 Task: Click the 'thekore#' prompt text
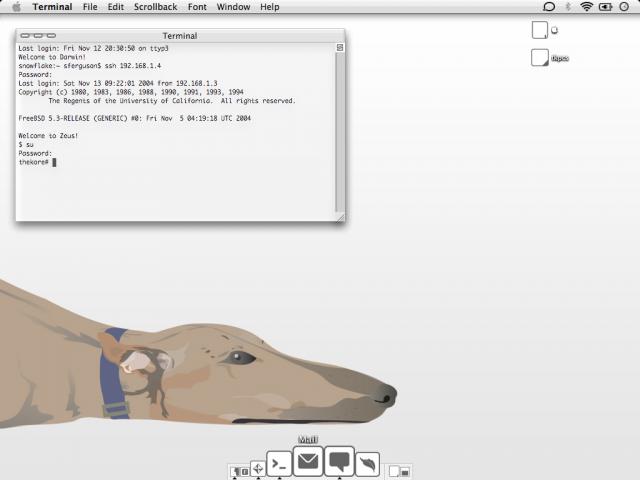pyautogui.click(x=34, y=162)
